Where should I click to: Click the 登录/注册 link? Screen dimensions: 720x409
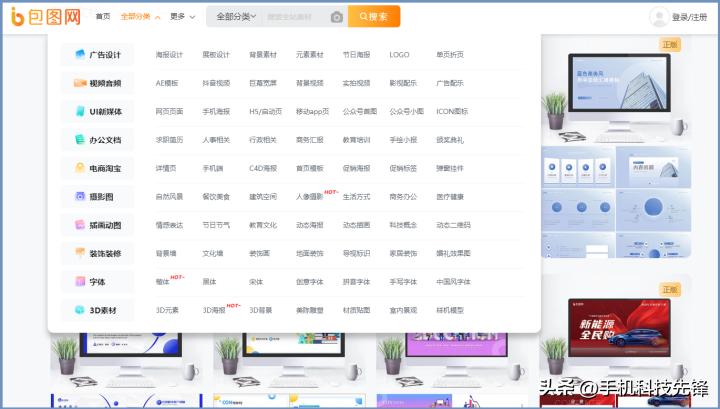pos(689,17)
